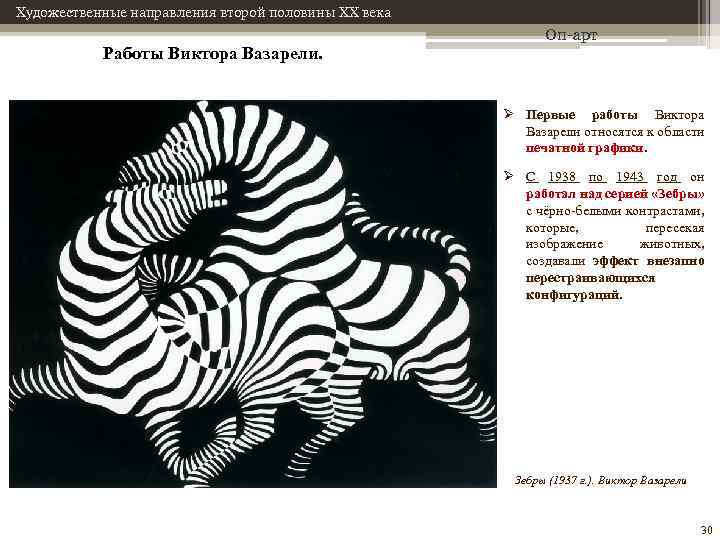Click the slide header 'Художественные направления второй половины XX века'
720x540 pixels.
(x=203, y=12)
